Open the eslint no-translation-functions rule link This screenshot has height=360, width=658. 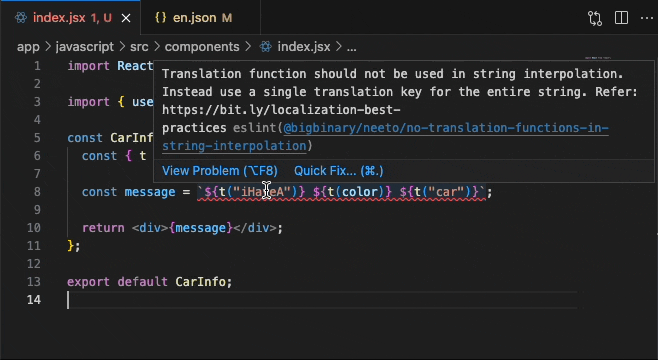(x=385, y=137)
